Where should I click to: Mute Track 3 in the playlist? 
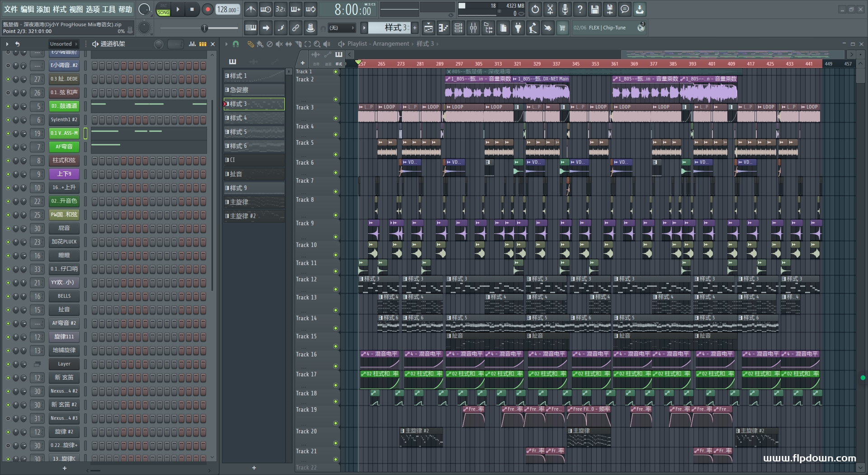coord(335,119)
